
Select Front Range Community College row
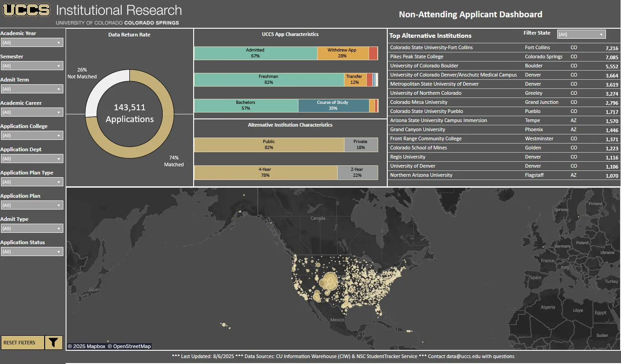click(x=504, y=139)
